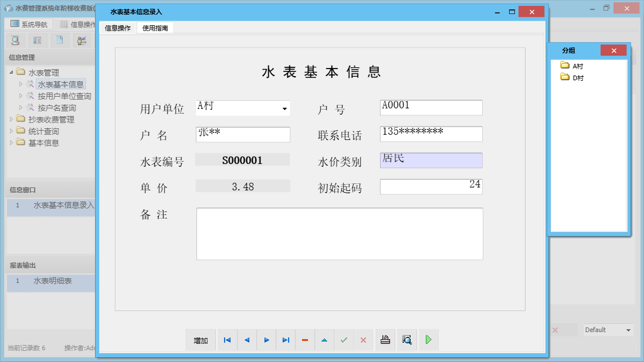Image resolution: width=644 pixels, height=362 pixels.
Task: Open print preview
Action: [x=406, y=340]
